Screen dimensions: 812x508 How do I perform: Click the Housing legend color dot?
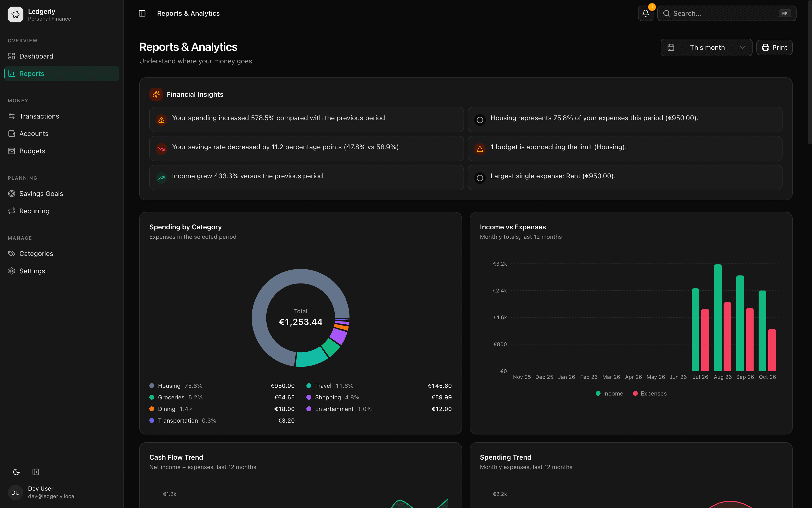[152, 386]
